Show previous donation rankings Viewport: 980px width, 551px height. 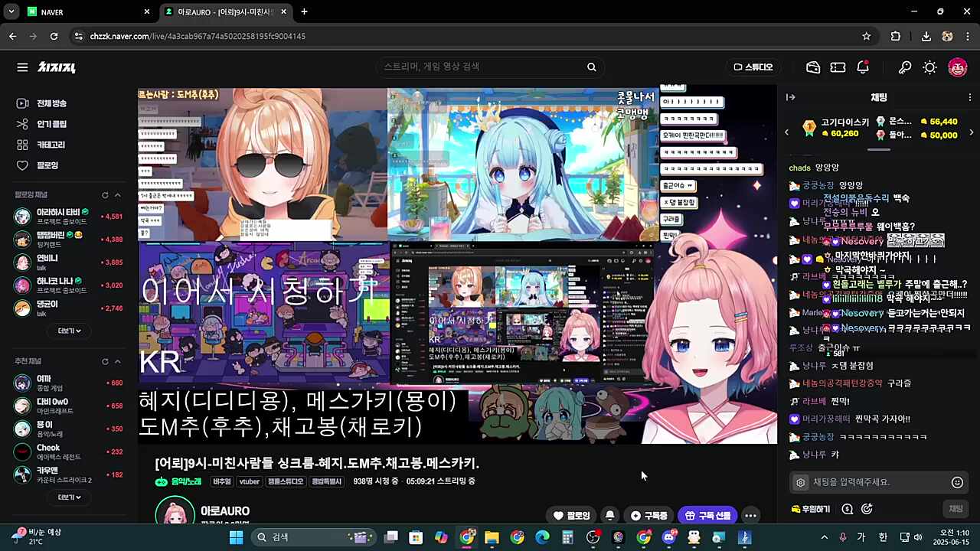point(786,132)
